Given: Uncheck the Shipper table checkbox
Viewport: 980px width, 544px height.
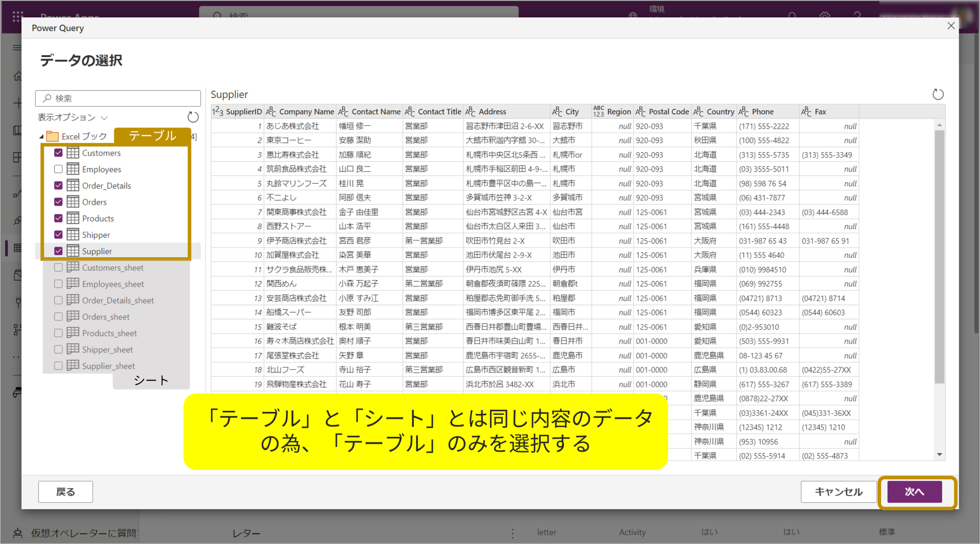Looking at the screenshot, I should [x=58, y=234].
